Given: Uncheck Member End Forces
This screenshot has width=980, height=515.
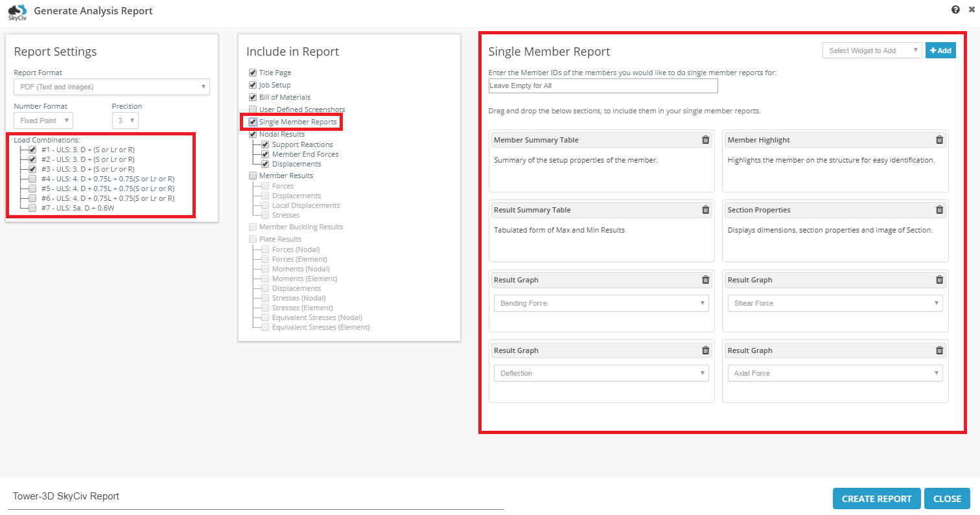Looking at the screenshot, I should pos(265,154).
